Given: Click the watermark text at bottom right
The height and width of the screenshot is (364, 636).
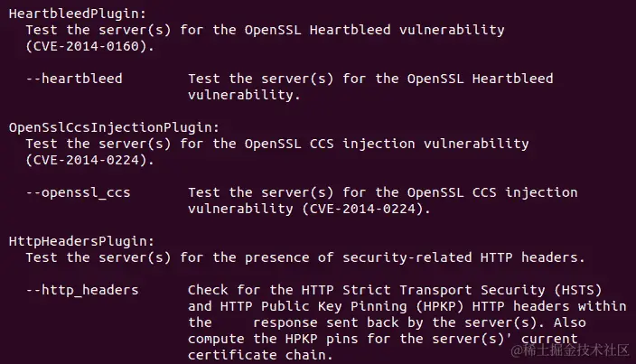Looking at the screenshot, I should click(x=570, y=350).
